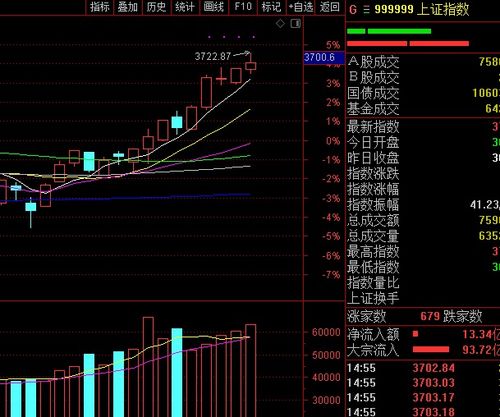The height and width of the screenshot is (417, 500).
Task: Click the 指数量比 label
Action: (373, 282)
